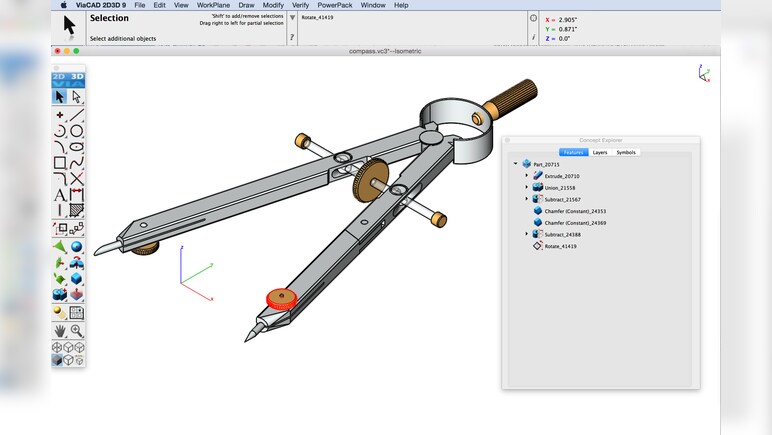Select Rotate_41419 in the feature tree
The height and width of the screenshot is (435, 772).
point(560,246)
